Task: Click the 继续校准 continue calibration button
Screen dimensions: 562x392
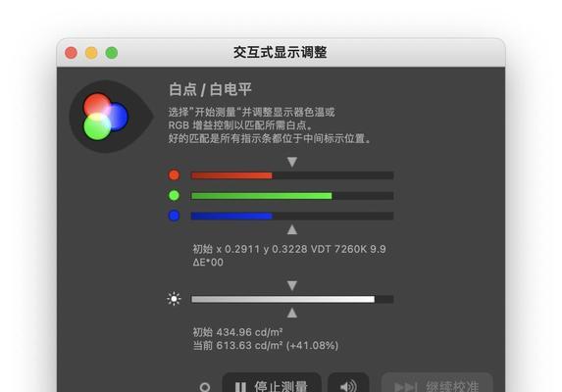Action: 436,385
